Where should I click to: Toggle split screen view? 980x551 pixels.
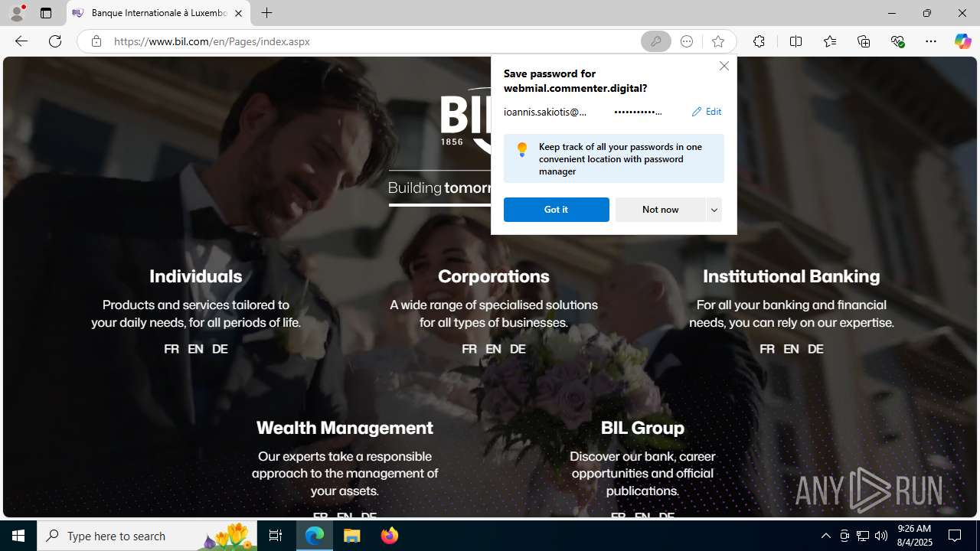point(795,41)
